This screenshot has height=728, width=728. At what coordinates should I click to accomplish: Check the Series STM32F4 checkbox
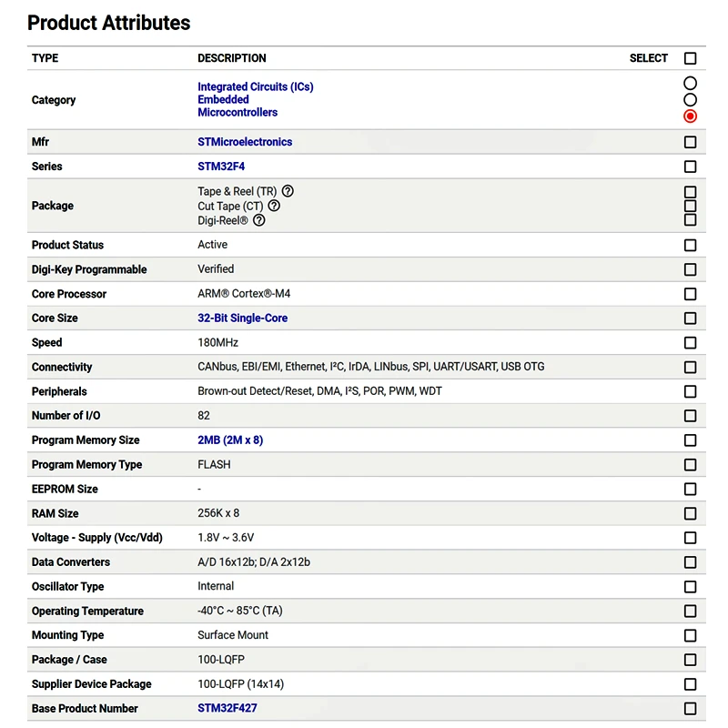691,167
